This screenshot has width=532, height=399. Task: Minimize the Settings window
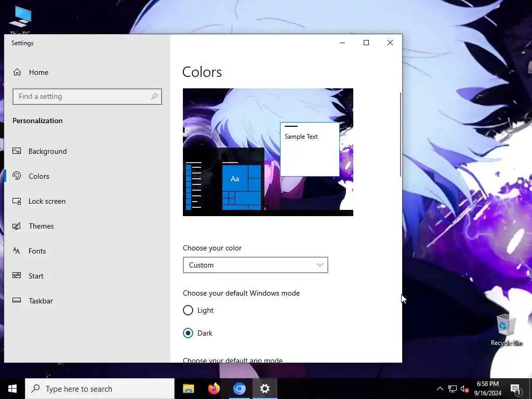[342, 43]
